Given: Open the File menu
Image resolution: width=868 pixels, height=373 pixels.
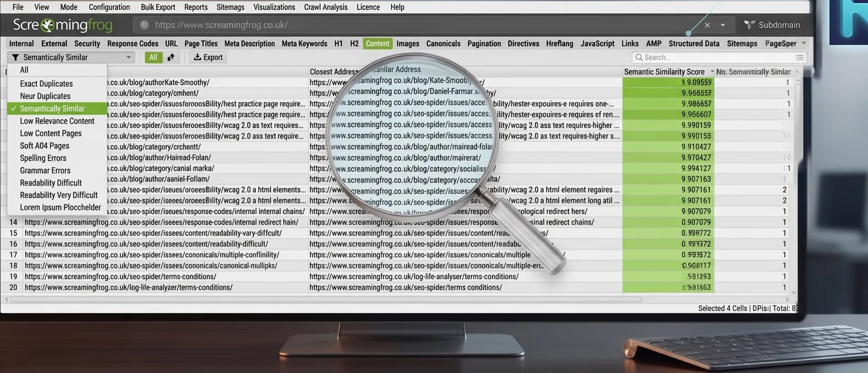Looking at the screenshot, I should [18, 7].
